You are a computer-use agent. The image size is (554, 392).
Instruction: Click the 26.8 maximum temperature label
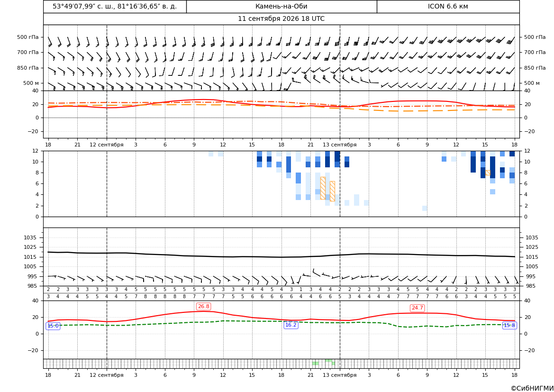[x=203, y=307]
